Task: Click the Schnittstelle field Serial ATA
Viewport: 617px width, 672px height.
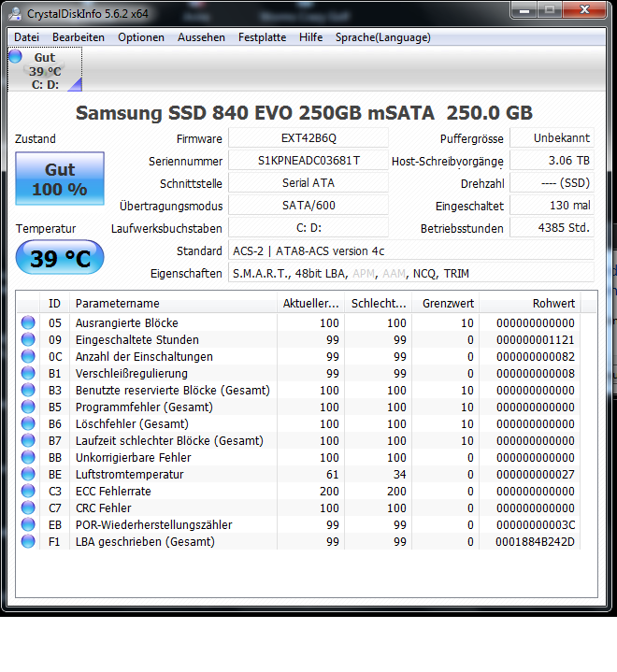Action: click(308, 183)
